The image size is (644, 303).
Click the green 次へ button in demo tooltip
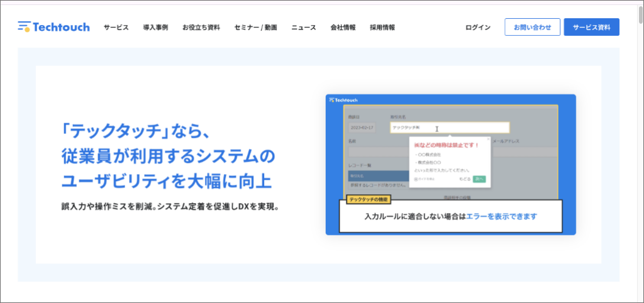click(479, 179)
